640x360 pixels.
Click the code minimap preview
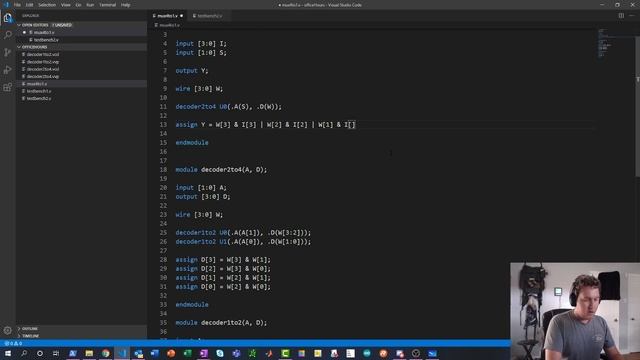[x=604, y=43]
